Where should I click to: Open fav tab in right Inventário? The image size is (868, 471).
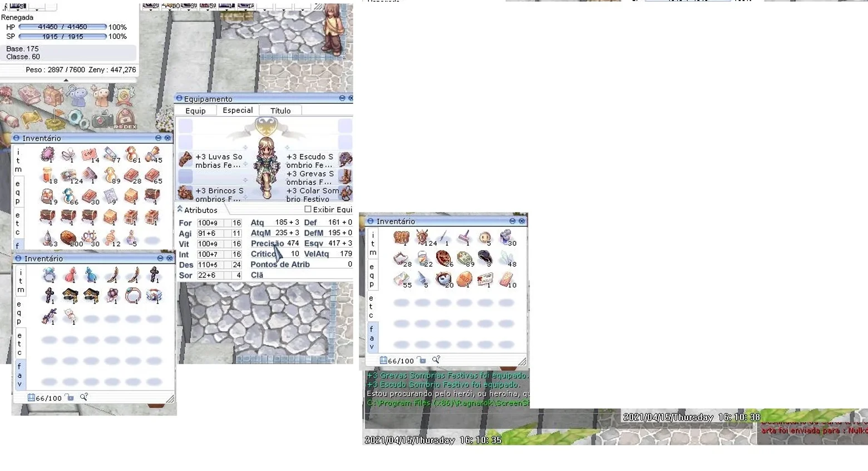(x=372, y=338)
